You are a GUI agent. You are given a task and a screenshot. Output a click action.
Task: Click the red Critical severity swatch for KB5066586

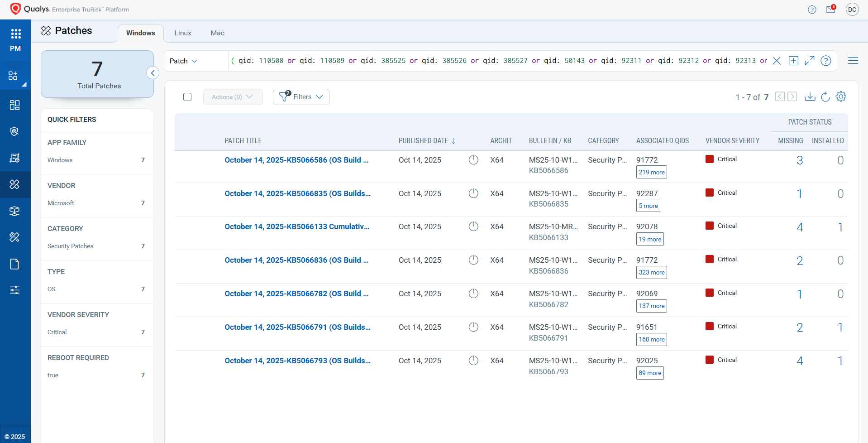click(x=709, y=159)
